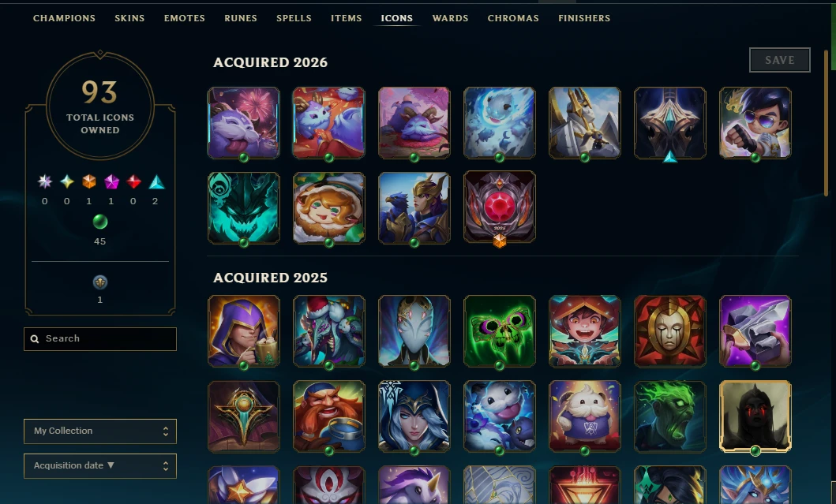Click the green gem rarity counter
Screen dimensions: 836x504
pyautogui.click(x=100, y=229)
